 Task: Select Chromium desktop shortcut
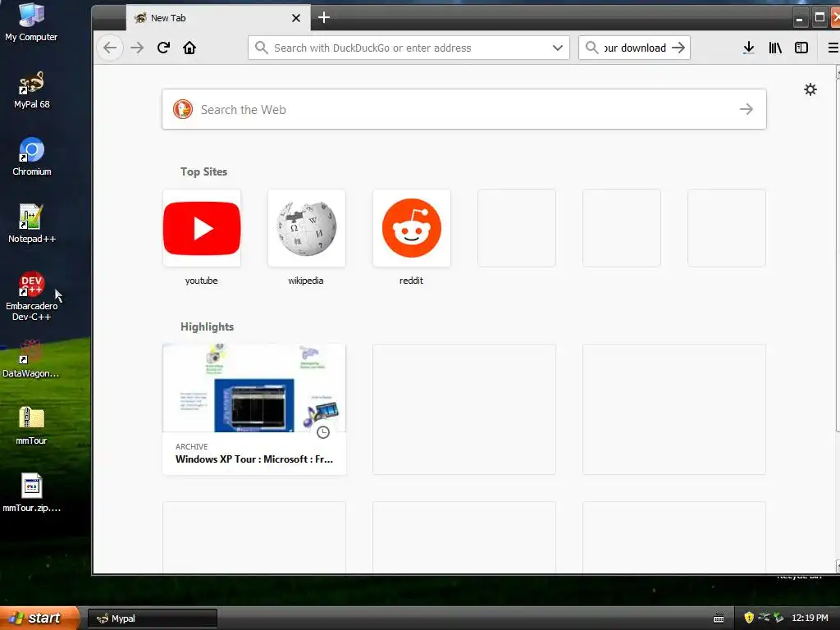point(32,157)
